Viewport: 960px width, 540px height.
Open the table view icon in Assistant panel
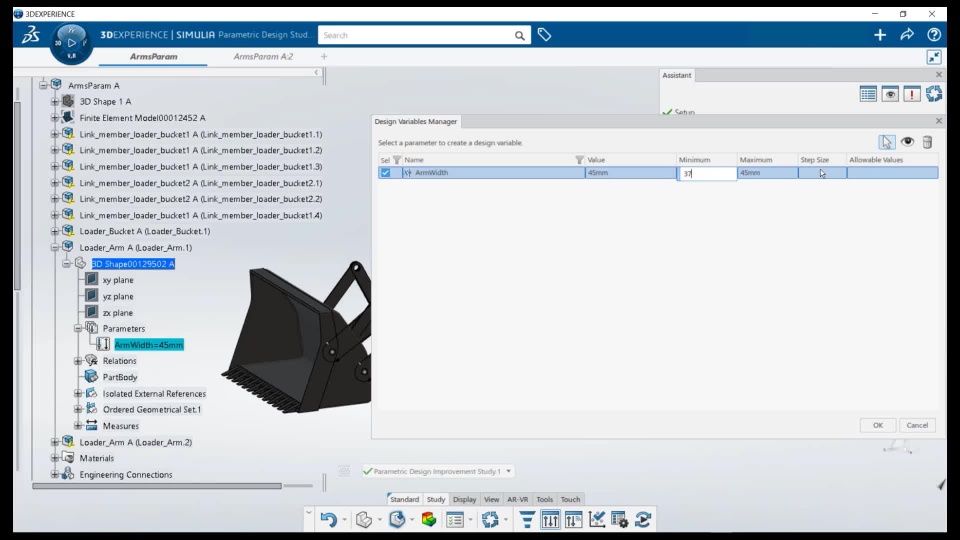pos(868,94)
